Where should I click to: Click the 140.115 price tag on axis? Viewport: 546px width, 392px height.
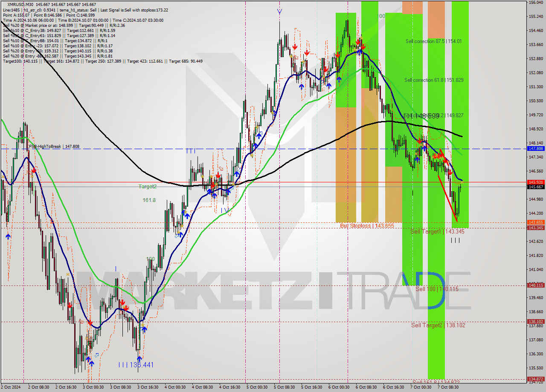coord(536,285)
